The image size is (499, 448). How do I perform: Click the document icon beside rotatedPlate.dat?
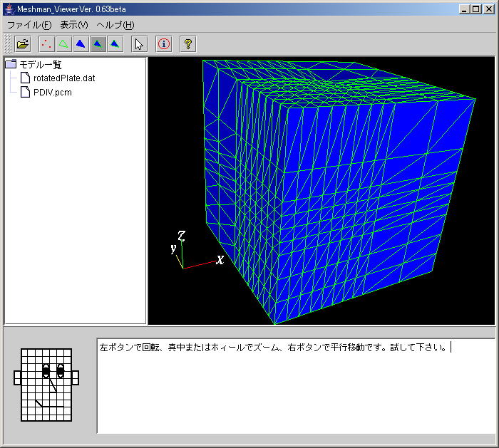pyautogui.click(x=25, y=78)
